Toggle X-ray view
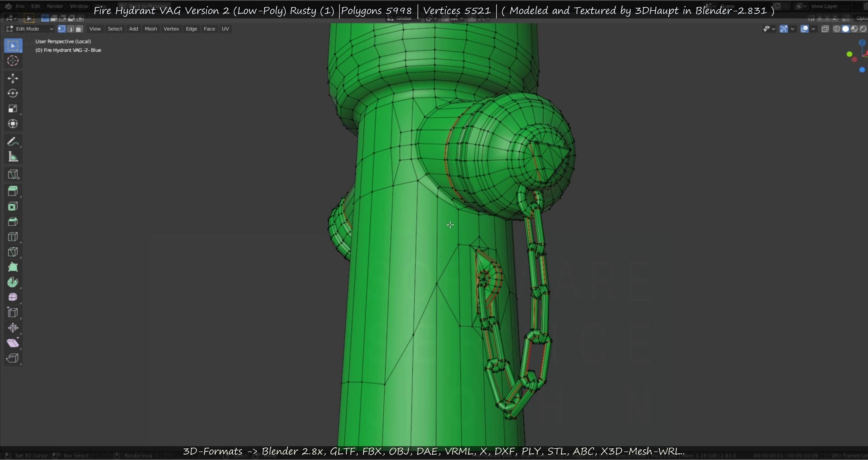 point(825,29)
